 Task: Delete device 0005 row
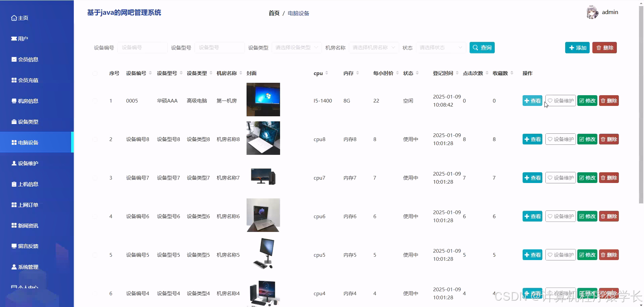(x=609, y=101)
